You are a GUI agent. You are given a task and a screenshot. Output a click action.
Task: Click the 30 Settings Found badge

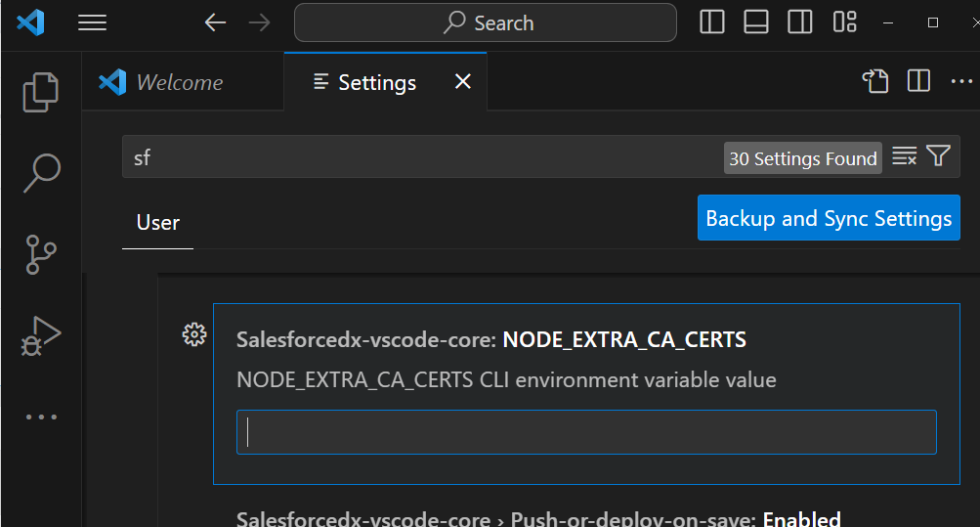point(802,158)
